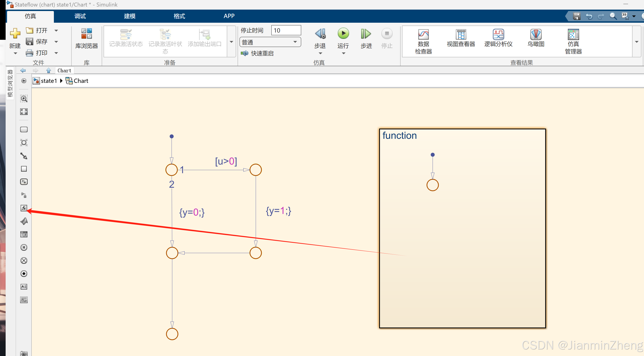
Task: Select the MATLAB Function tool
Action: point(24,221)
